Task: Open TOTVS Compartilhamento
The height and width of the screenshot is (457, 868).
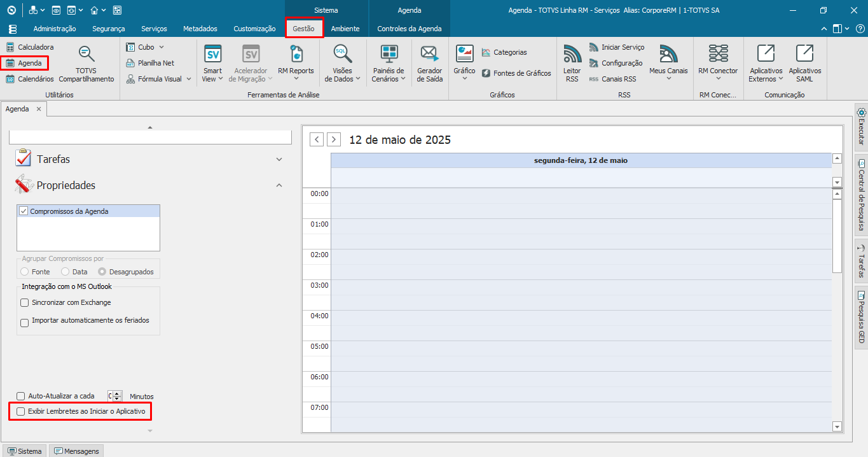Action: (86, 64)
